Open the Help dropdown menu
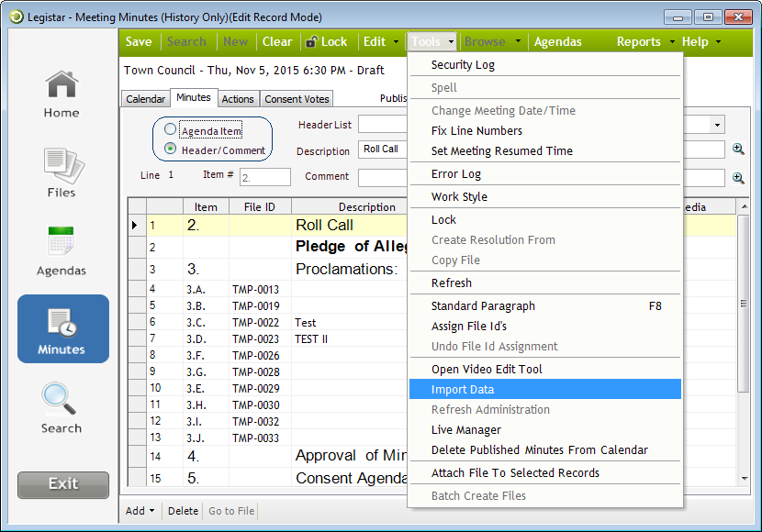 [x=700, y=42]
